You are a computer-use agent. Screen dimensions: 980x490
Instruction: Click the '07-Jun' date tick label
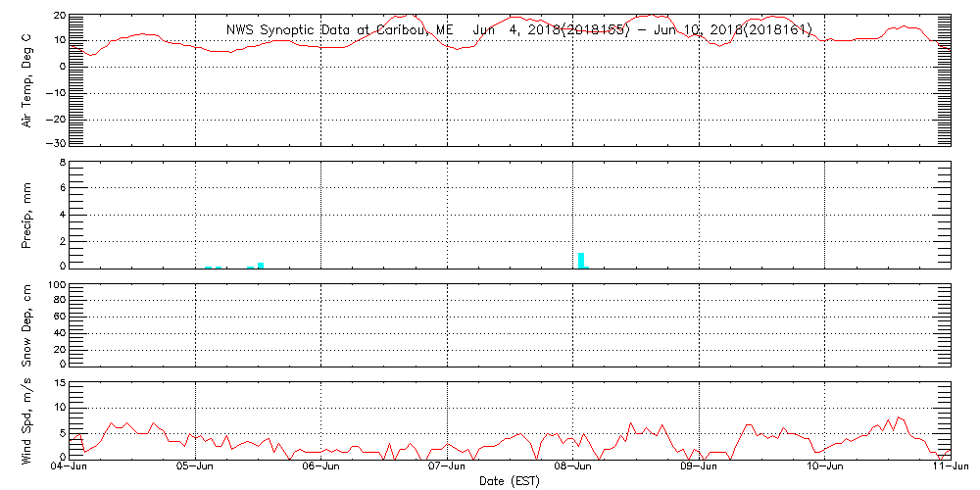(x=448, y=468)
